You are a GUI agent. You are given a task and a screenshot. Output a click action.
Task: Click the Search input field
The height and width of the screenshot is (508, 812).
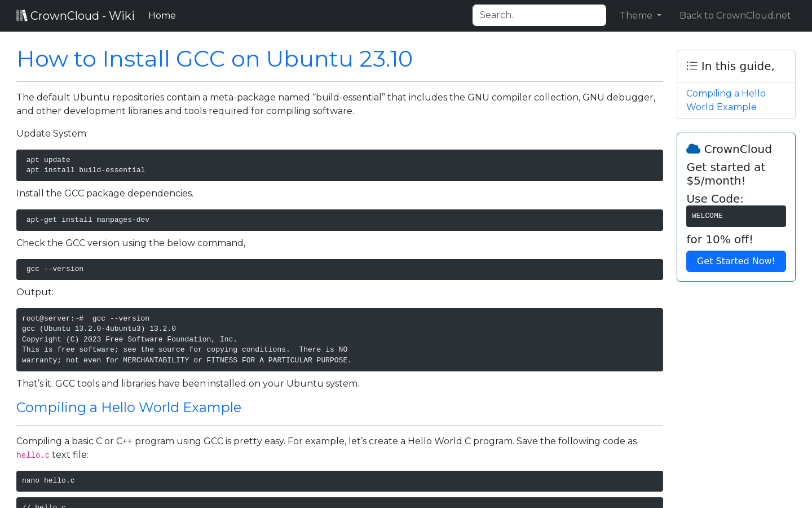539,15
